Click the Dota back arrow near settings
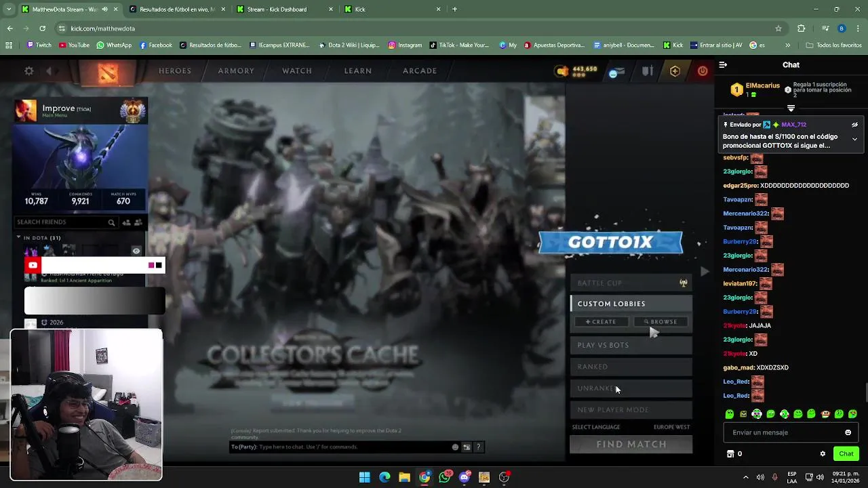This screenshot has width=868, height=488. coord(49,70)
